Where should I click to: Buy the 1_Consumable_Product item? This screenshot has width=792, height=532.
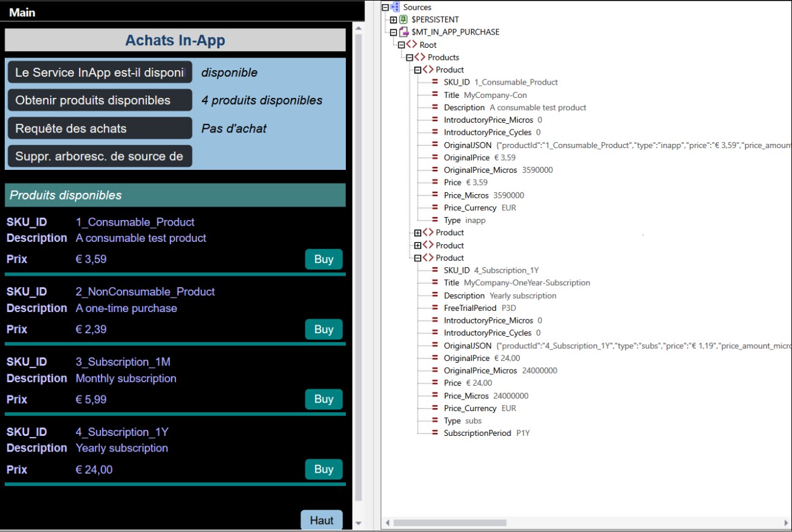(x=323, y=259)
